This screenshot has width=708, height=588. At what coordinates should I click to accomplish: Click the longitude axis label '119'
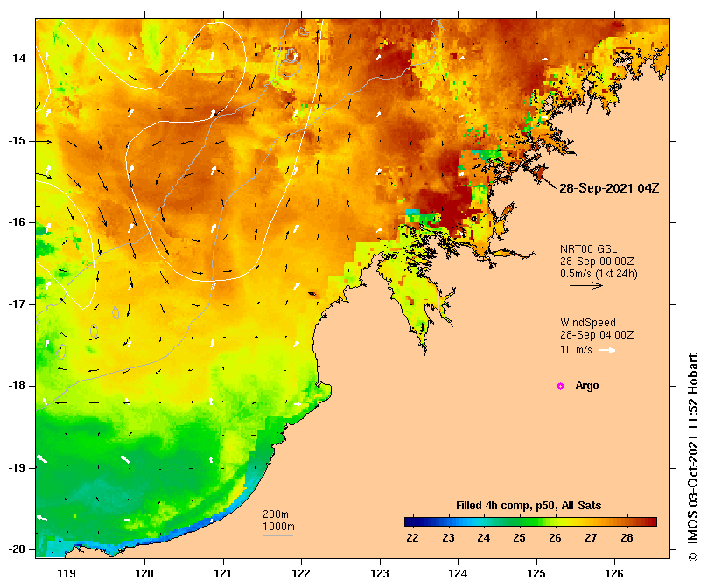click(67, 573)
